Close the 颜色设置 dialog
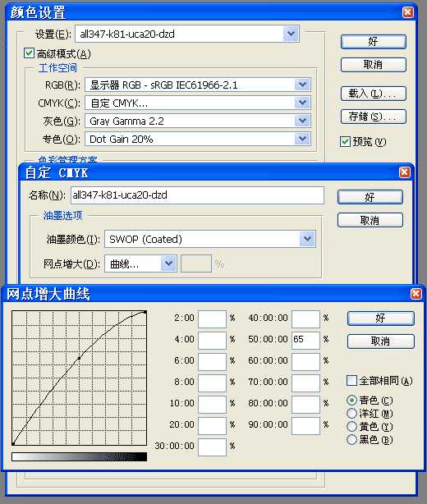 408,12
